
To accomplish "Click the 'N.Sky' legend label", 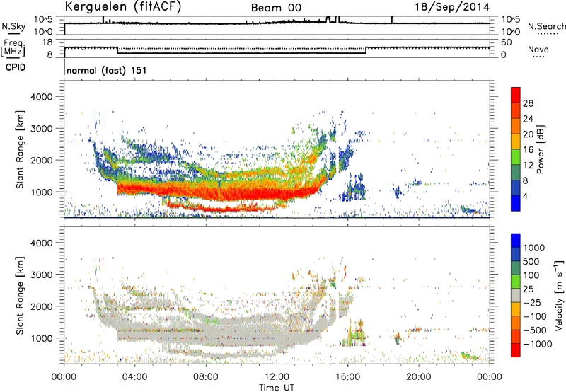I will click(x=13, y=26).
